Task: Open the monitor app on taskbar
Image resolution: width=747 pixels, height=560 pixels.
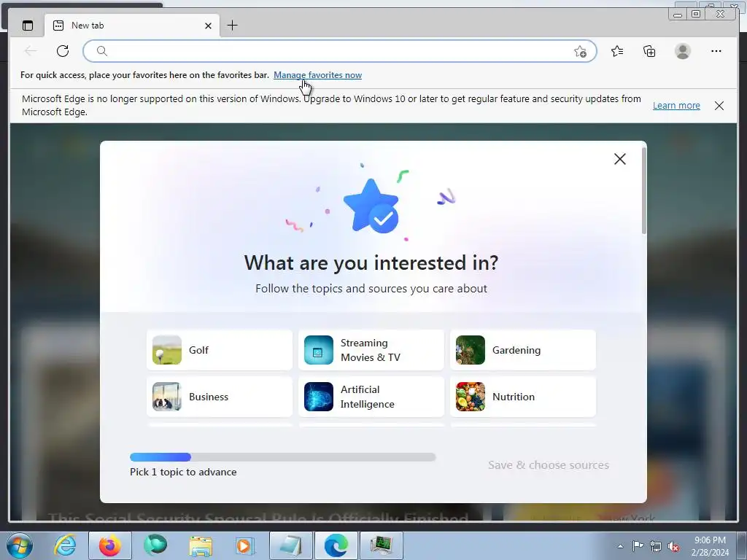Action: point(382,545)
